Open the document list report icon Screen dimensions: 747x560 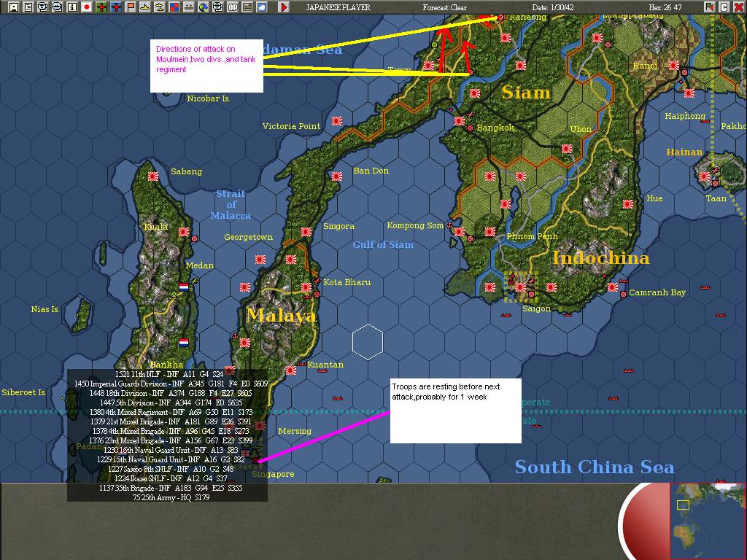click(28, 7)
